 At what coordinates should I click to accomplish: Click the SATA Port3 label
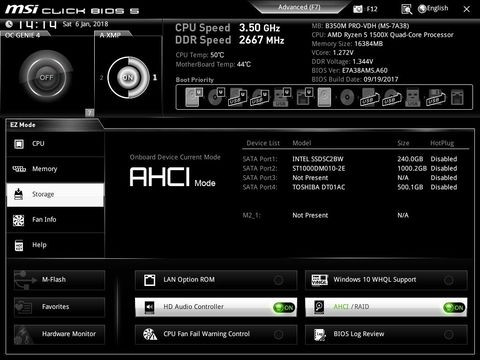[260, 178]
